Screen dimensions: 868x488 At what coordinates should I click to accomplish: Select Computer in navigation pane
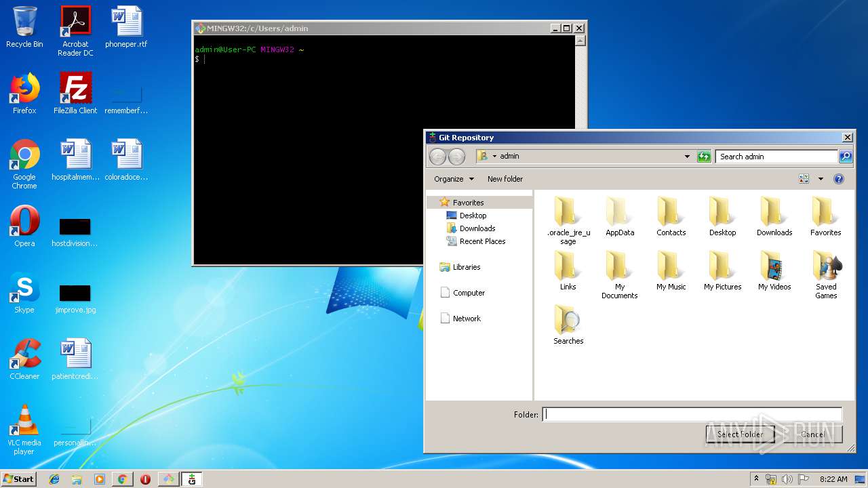tap(462, 293)
